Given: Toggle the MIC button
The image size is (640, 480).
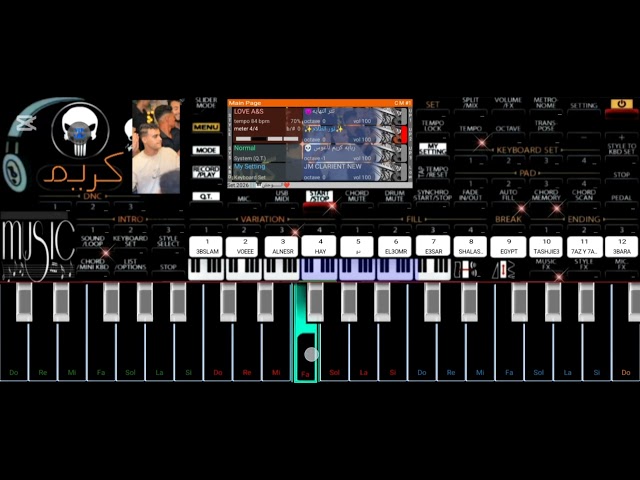Looking at the screenshot, I should 244,199.
